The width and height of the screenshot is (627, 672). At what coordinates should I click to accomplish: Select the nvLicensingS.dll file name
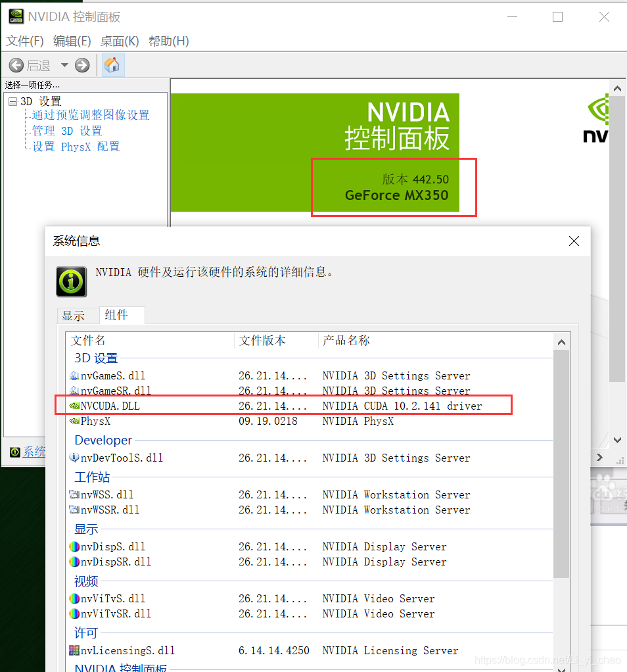pyautogui.click(x=128, y=650)
